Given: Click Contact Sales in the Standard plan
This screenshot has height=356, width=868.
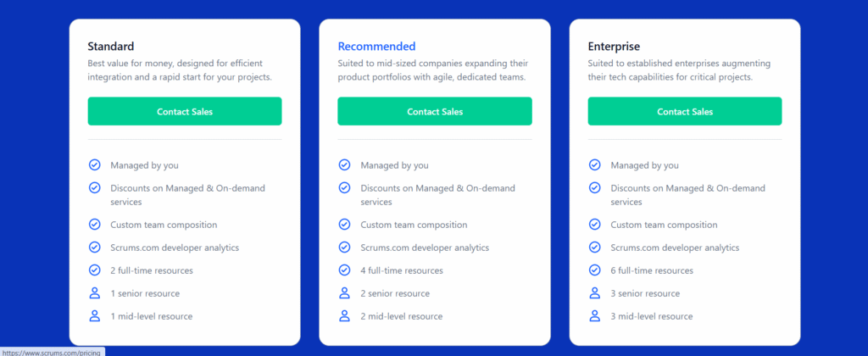Looking at the screenshot, I should [x=185, y=111].
